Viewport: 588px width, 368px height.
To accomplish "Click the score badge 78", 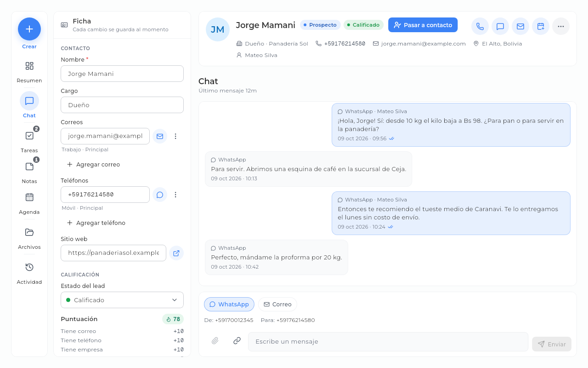I will pyautogui.click(x=173, y=319).
